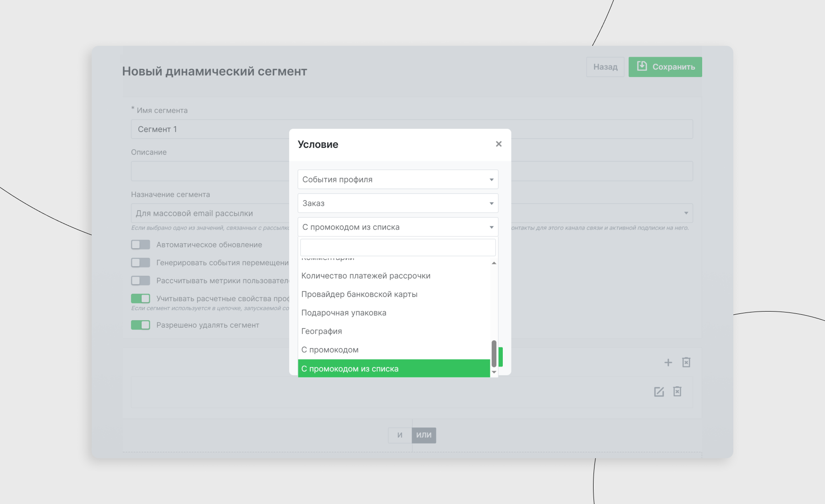Open the События профиля dropdown
Screen dimensions: 825x504
coord(398,180)
